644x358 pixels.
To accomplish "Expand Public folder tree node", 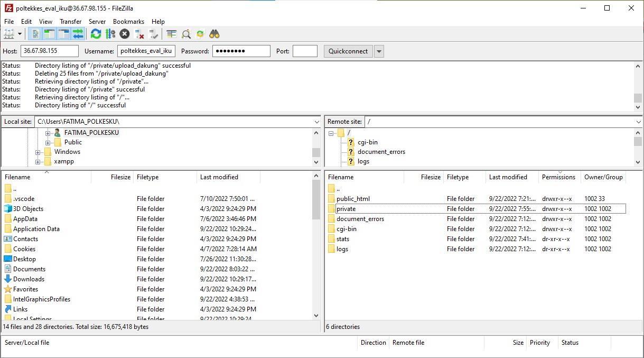I will pos(48,143).
